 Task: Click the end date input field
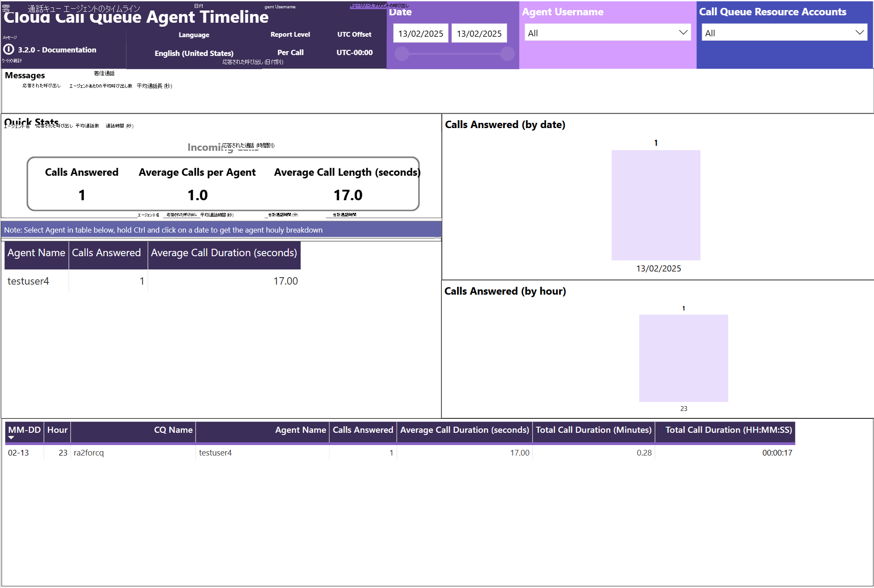479,34
